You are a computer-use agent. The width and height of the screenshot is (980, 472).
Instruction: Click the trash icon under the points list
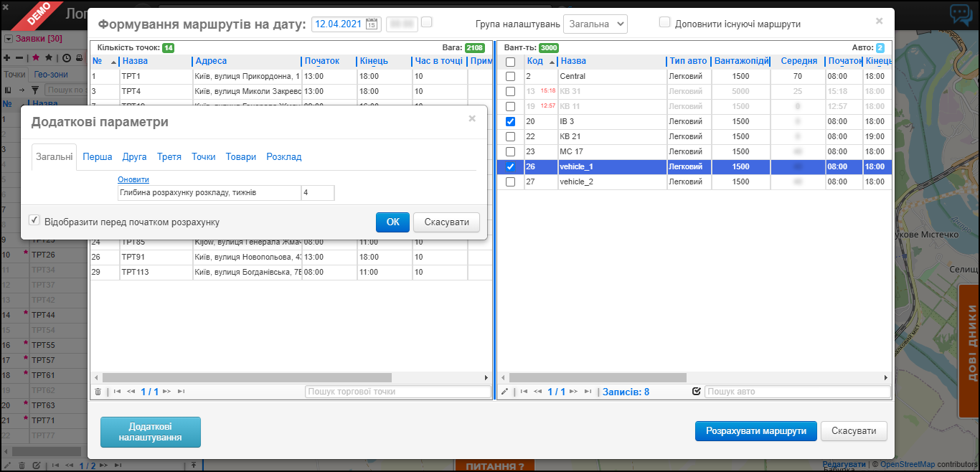click(x=98, y=392)
